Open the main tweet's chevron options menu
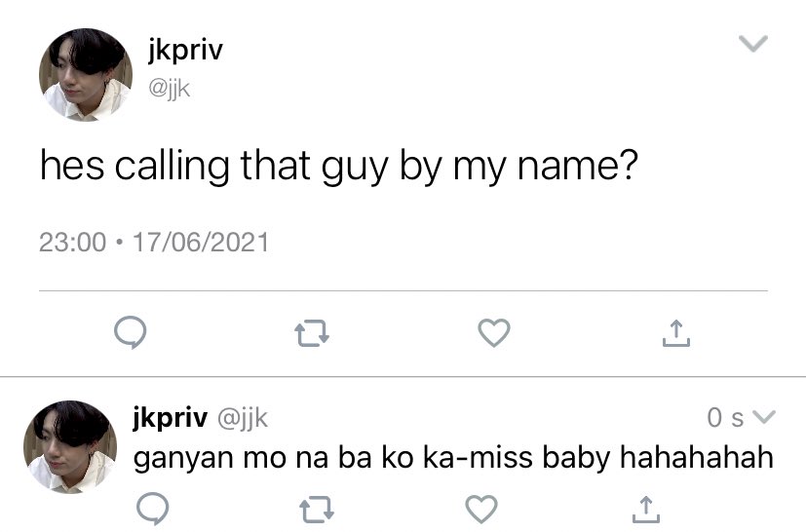The image size is (806, 532). click(x=753, y=43)
